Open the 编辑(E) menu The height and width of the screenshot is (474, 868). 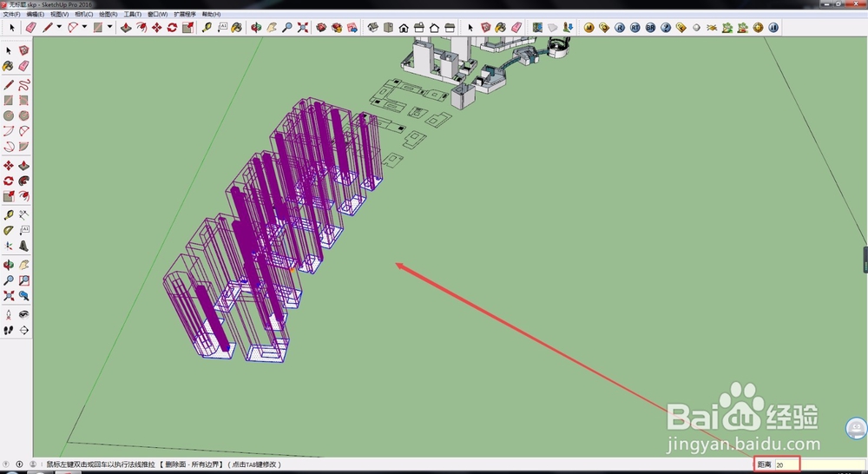[x=36, y=14]
